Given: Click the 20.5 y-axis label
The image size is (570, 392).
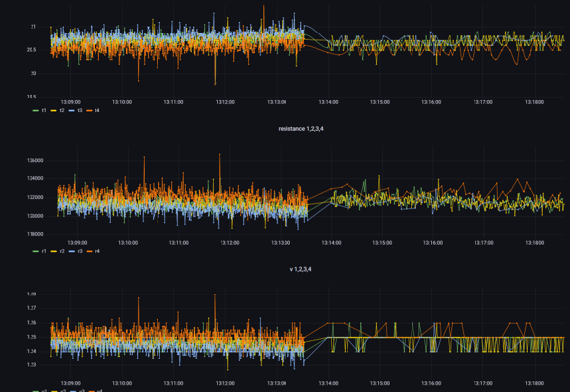Looking at the screenshot, I should coord(32,50).
